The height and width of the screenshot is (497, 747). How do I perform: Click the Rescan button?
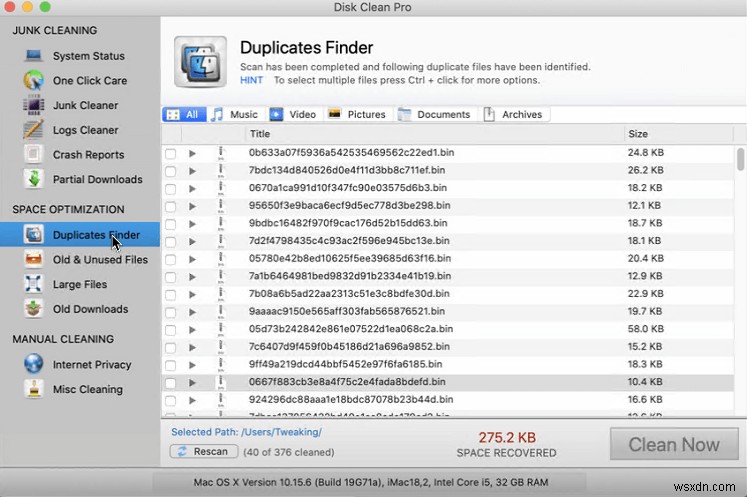(204, 451)
